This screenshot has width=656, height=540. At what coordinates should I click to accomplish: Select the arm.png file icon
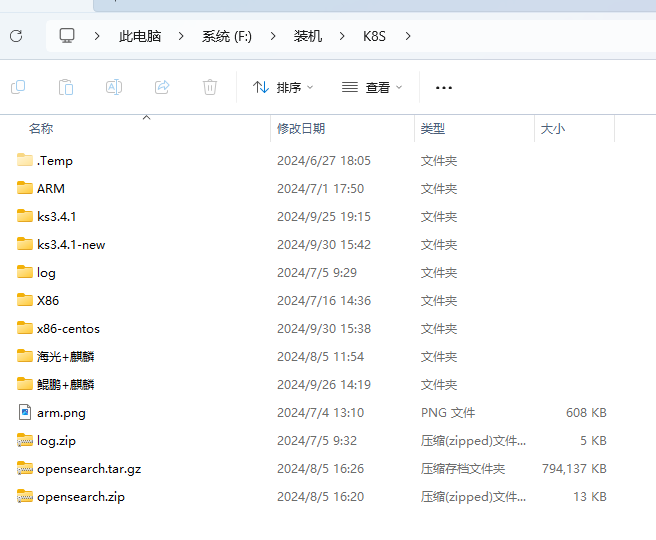tap(25, 412)
